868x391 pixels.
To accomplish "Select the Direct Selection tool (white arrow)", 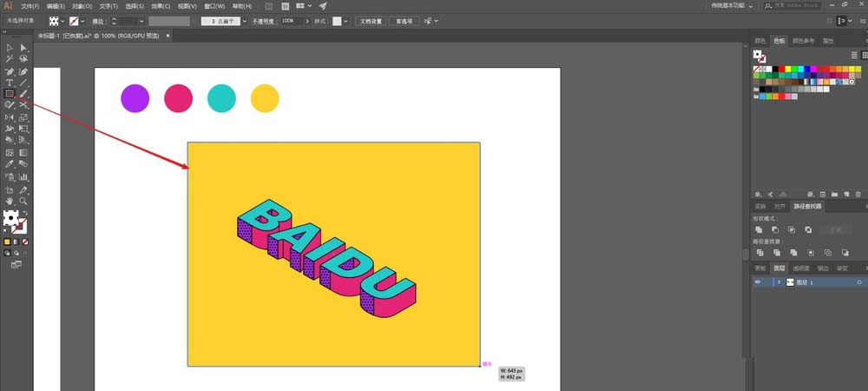I will coord(23,48).
